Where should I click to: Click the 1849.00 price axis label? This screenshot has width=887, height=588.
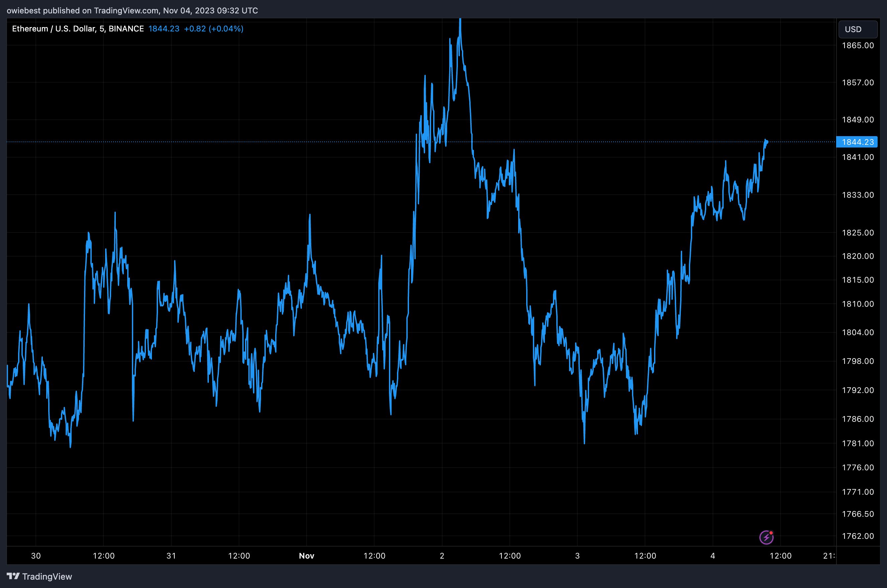[858, 120]
